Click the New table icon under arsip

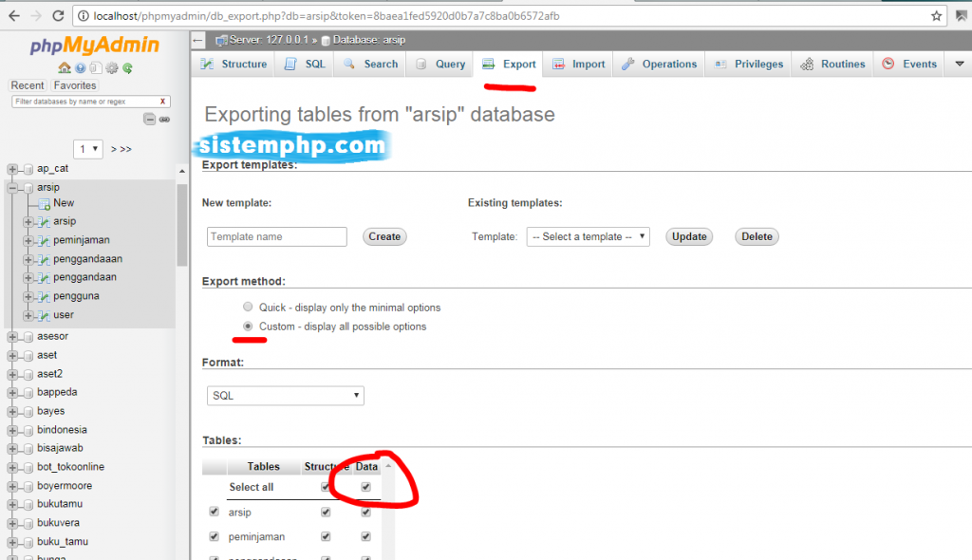click(44, 204)
